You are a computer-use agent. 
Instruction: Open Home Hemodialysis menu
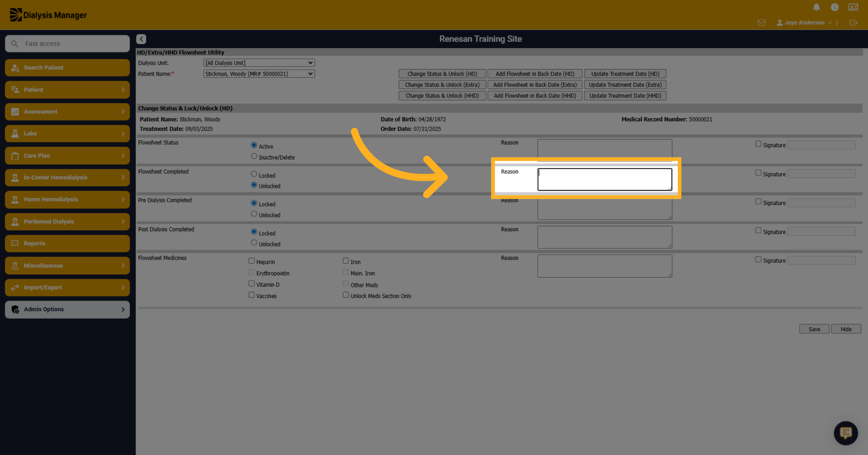[67, 199]
